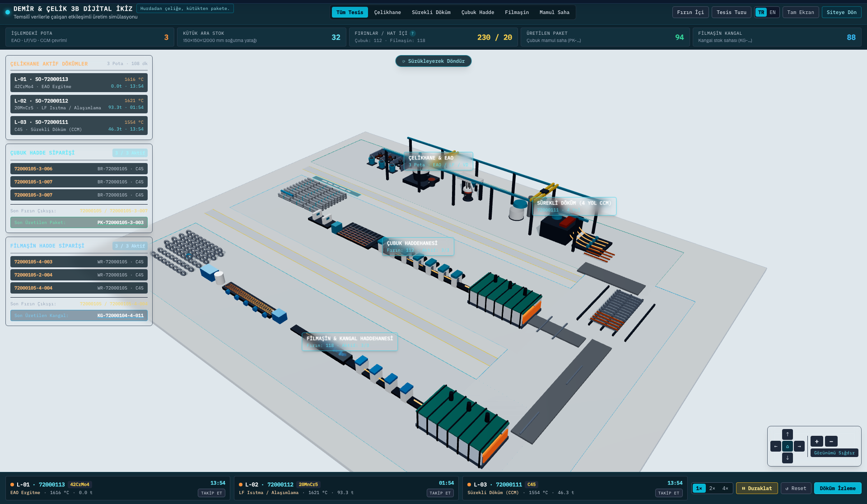867x504 pixels.
Task: Pan camera left with left arrow
Action: pos(775,446)
